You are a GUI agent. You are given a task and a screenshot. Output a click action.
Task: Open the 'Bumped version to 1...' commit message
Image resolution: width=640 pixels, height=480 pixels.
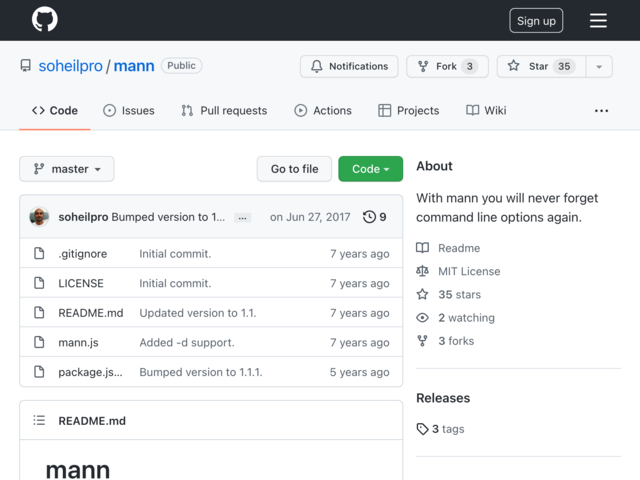[168, 217]
